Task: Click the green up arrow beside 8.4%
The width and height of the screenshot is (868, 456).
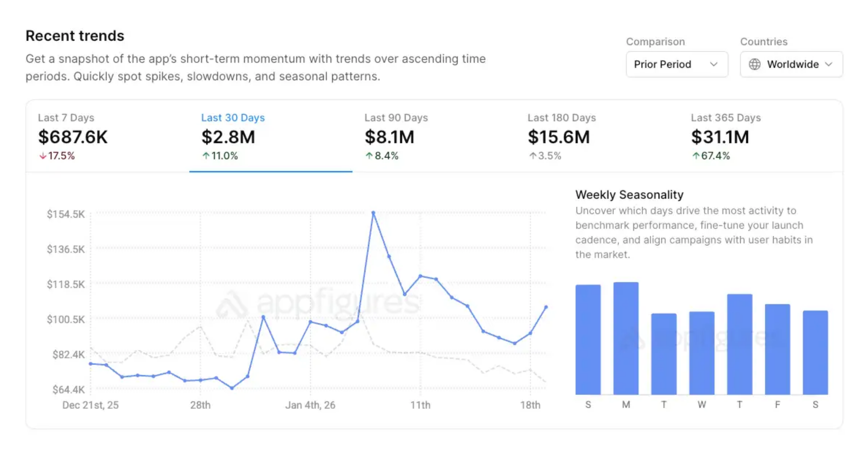Action: click(369, 156)
